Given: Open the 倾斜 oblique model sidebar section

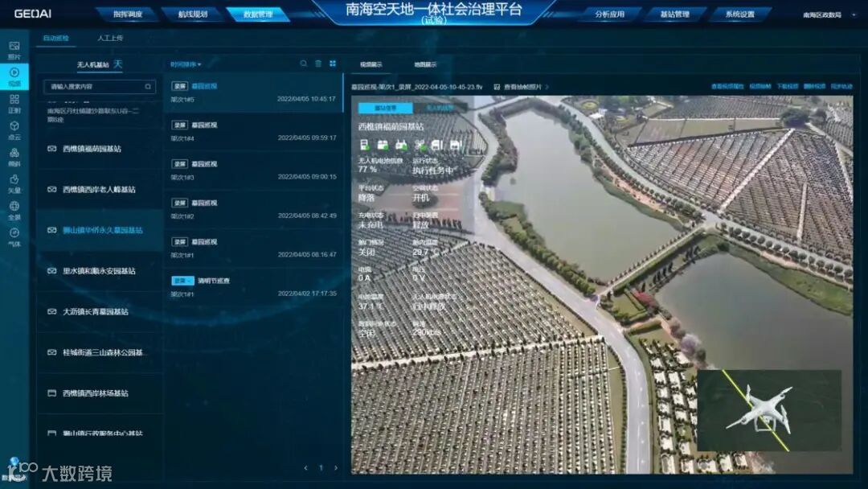Looking at the screenshot, I should 14,157.
